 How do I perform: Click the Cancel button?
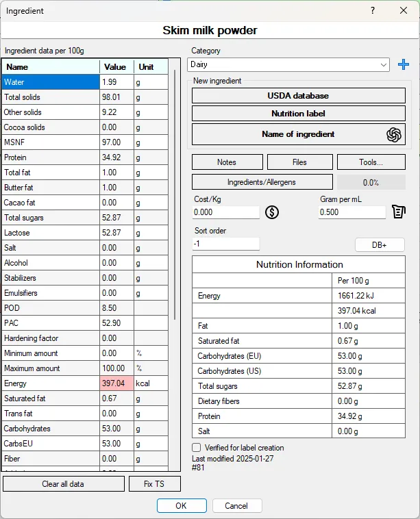click(237, 506)
